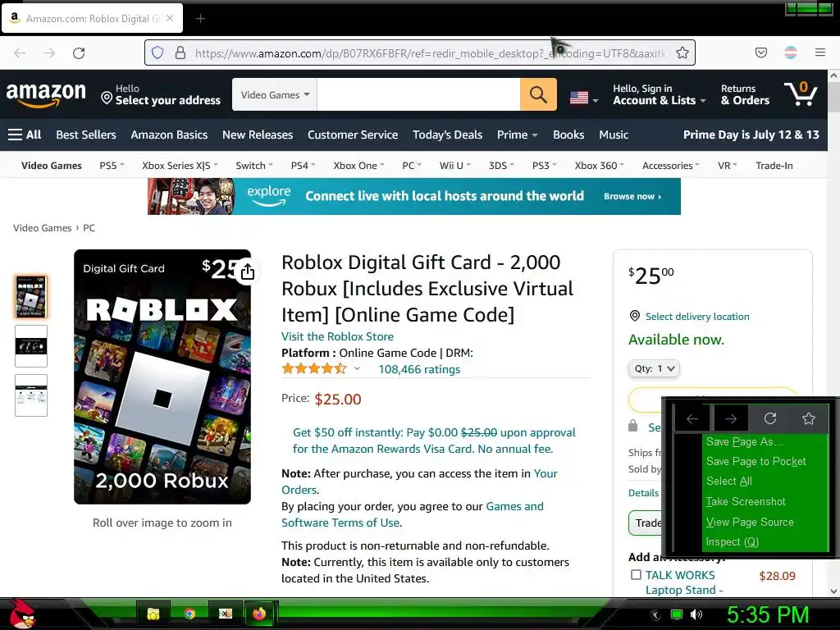Open Today's Deals in nav bar
This screenshot has width=840, height=630.
[x=447, y=135]
